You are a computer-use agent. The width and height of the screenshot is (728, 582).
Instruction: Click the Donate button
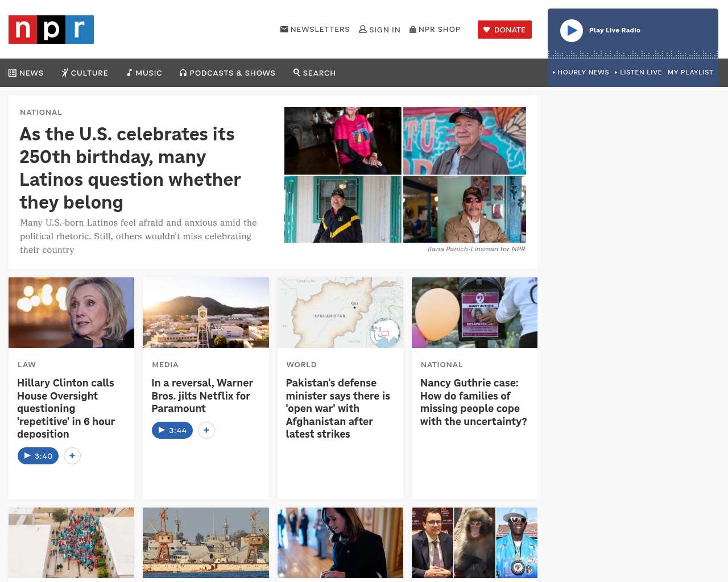[x=504, y=30]
